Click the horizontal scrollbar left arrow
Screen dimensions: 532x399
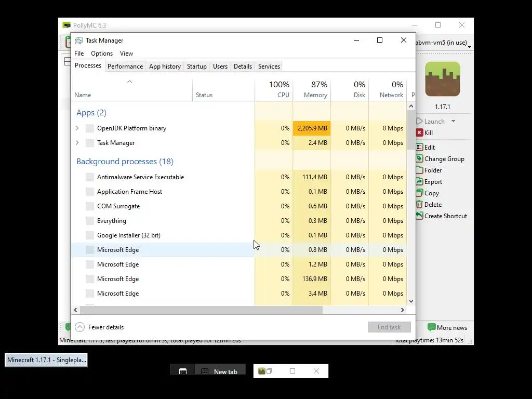pos(75,310)
